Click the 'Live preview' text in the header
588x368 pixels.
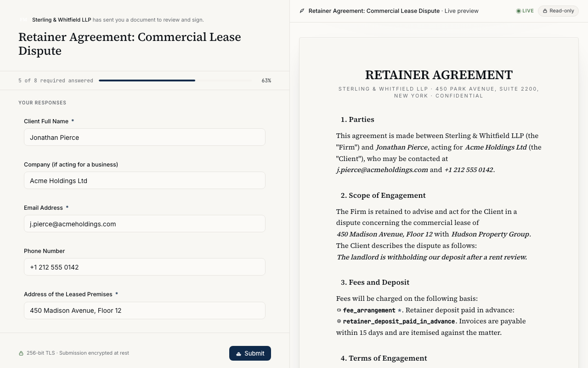pos(462,11)
